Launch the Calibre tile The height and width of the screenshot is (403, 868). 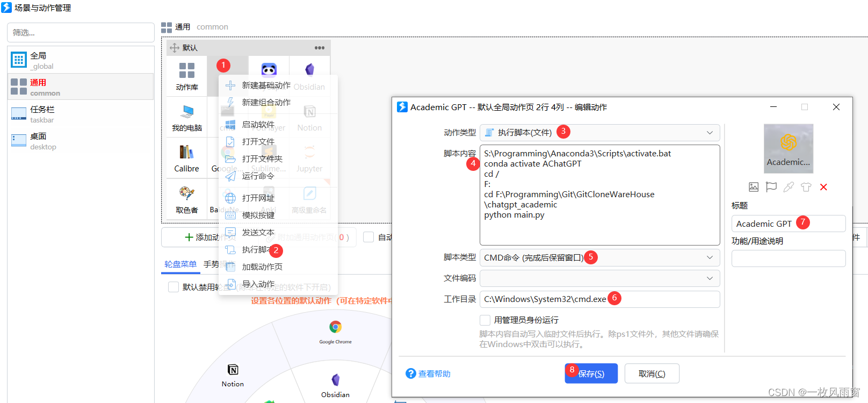186,158
